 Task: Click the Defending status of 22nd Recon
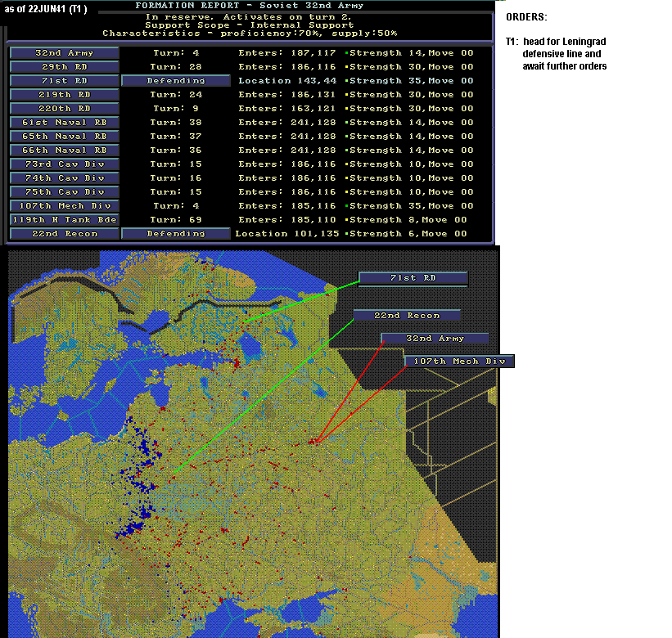point(176,234)
